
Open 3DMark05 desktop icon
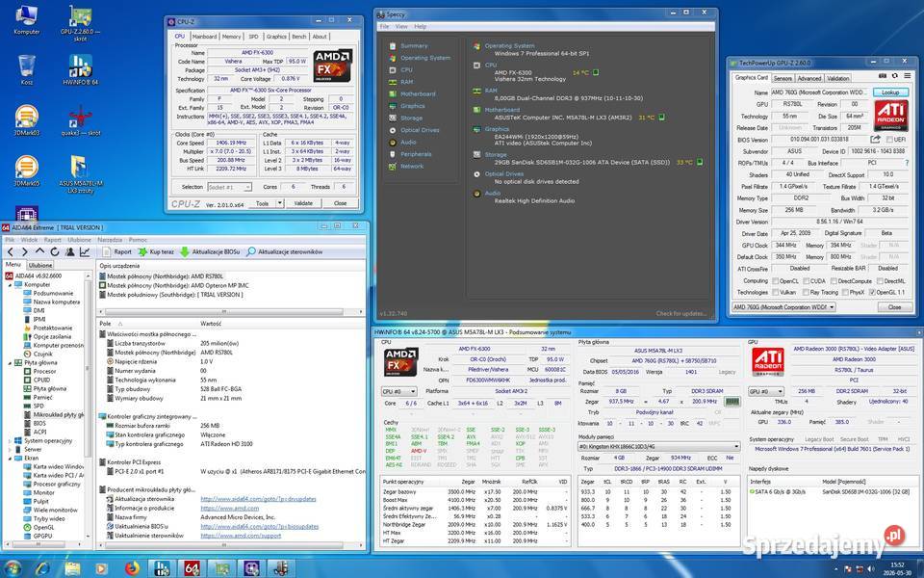(x=27, y=171)
